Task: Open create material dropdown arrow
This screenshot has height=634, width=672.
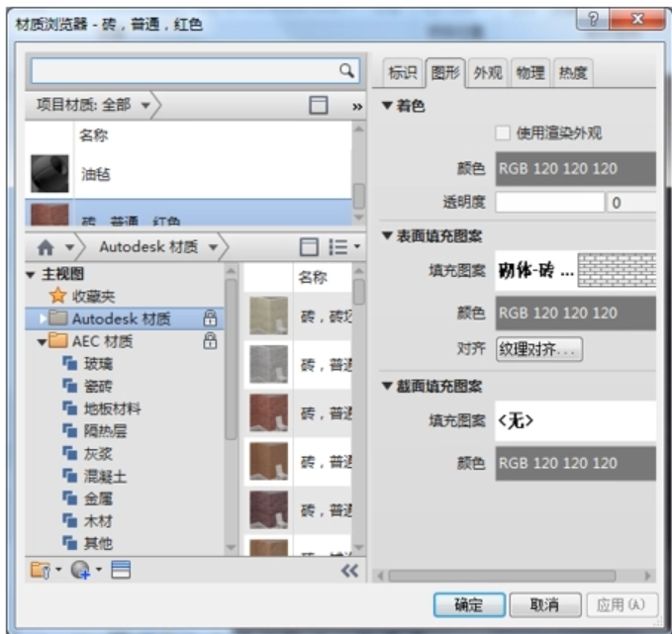Action: (x=99, y=570)
